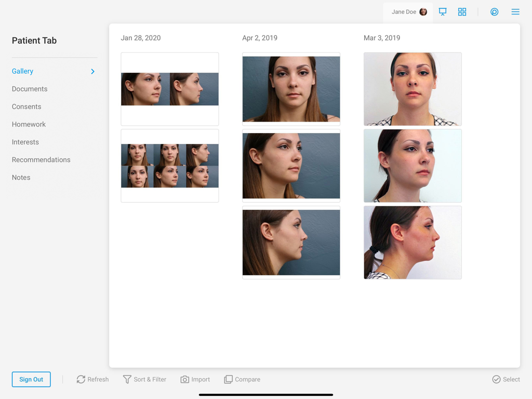The width and height of the screenshot is (532, 399).
Task: Open the Jane Doe account dropdown
Action: click(408, 11)
